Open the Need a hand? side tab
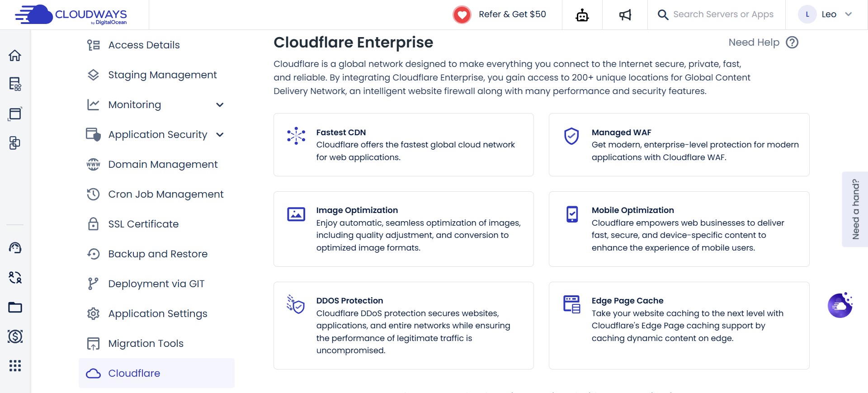Viewport: 868px width, 393px height. click(x=855, y=209)
